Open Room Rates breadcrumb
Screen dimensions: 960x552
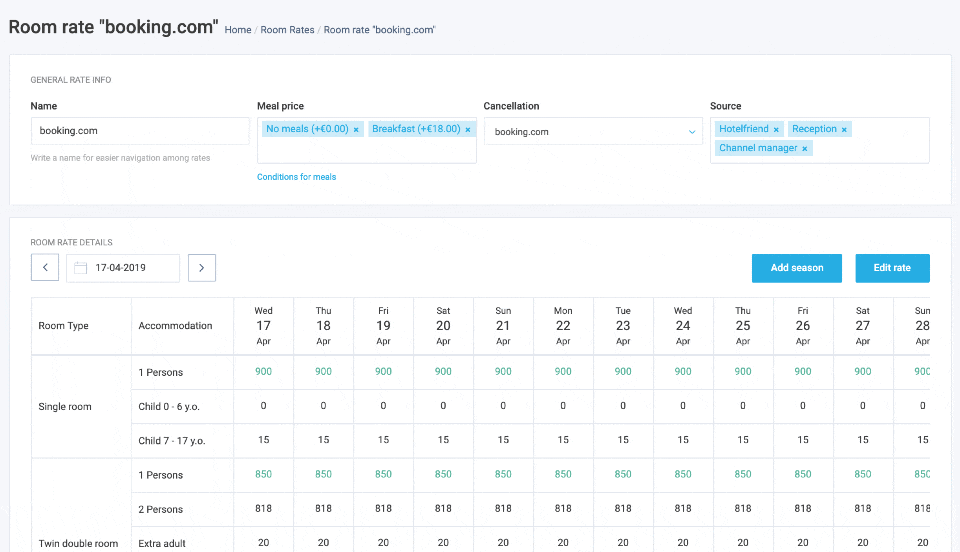(287, 30)
